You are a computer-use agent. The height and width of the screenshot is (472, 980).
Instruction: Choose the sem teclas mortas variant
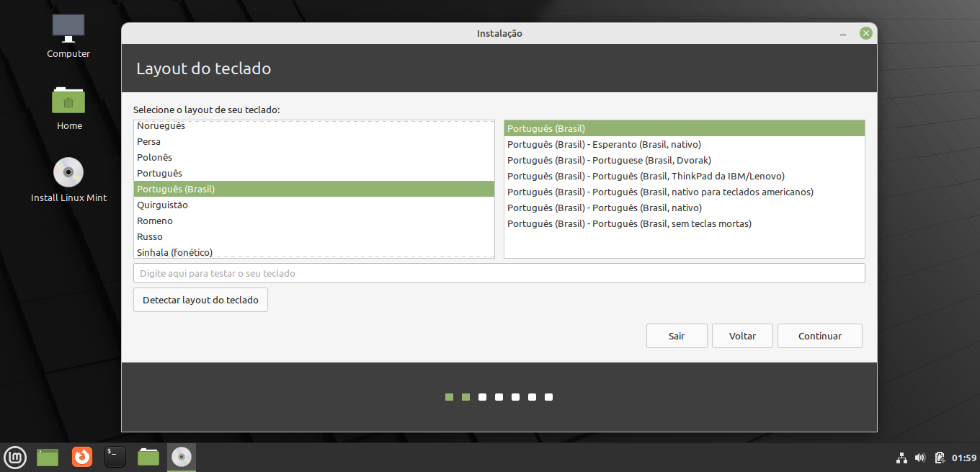pos(684,223)
